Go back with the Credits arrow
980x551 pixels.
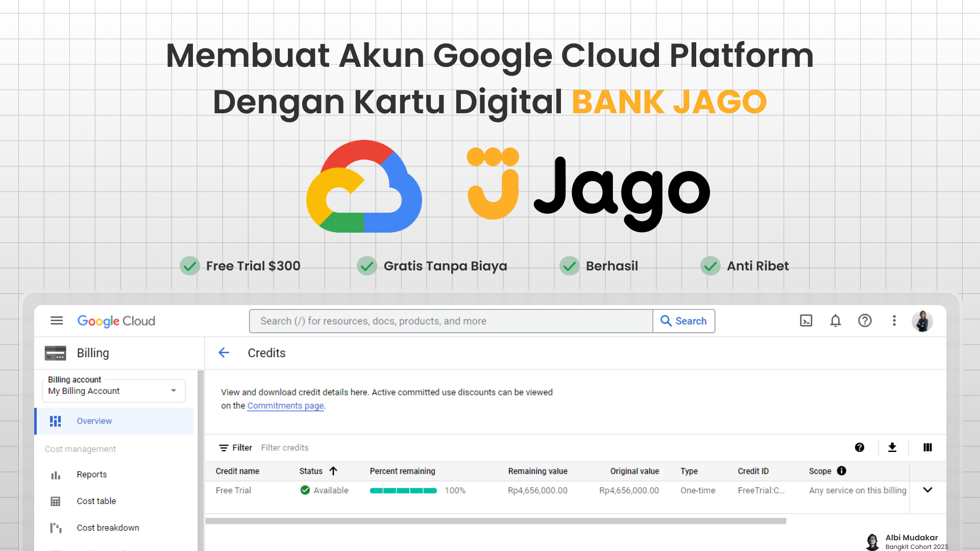point(224,353)
